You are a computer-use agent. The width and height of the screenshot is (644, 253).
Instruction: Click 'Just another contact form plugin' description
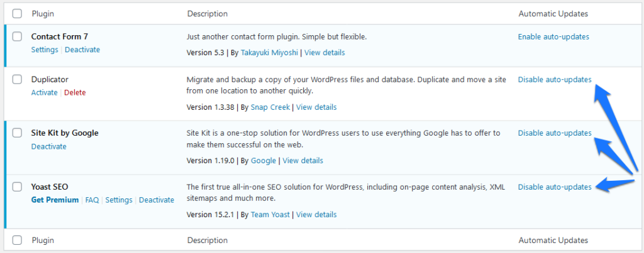[x=277, y=37]
